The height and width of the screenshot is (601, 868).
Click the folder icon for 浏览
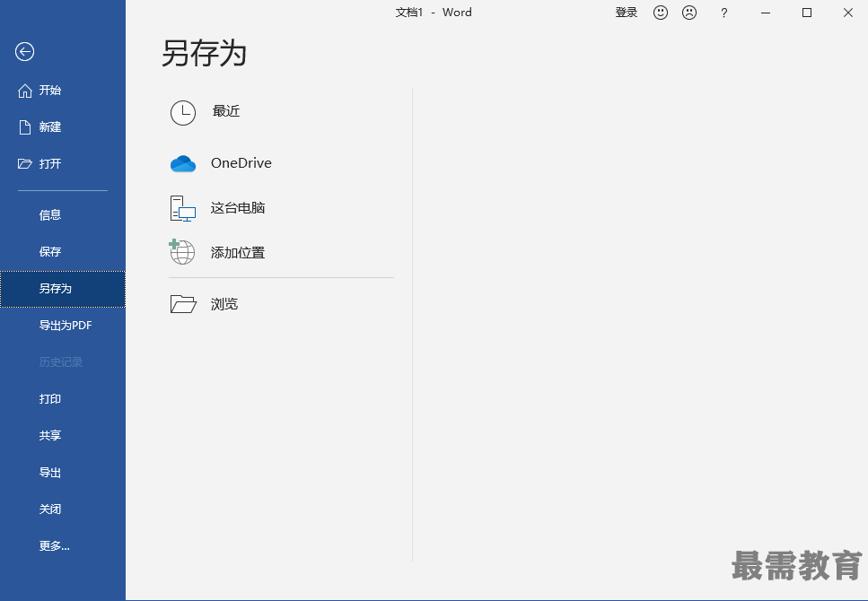point(183,304)
